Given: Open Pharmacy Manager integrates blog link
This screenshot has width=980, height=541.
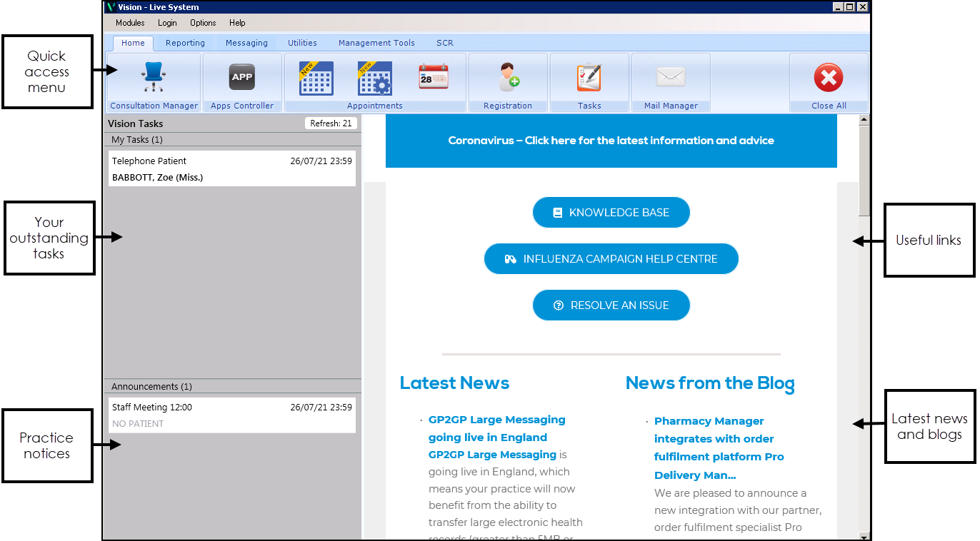Looking at the screenshot, I should tap(719, 448).
